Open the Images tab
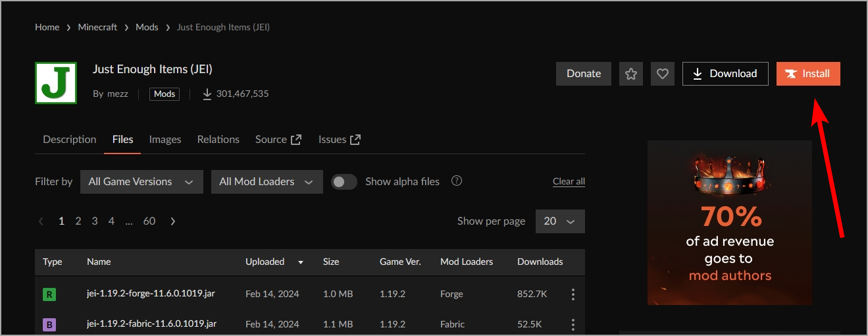The width and height of the screenshot is (868, 336). (165, 139)
